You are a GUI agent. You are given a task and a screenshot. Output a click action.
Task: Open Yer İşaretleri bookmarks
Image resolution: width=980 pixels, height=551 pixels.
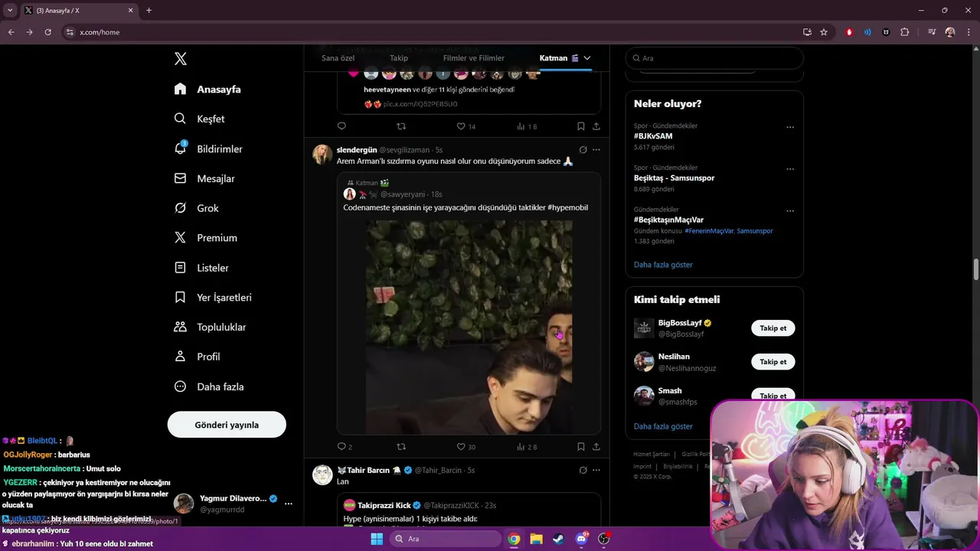pyautogui.click(x=213, y=298)
